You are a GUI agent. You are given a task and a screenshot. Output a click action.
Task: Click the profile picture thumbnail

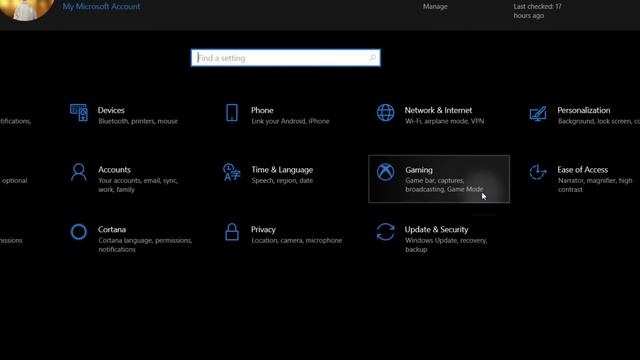click(x=27, y=10)
